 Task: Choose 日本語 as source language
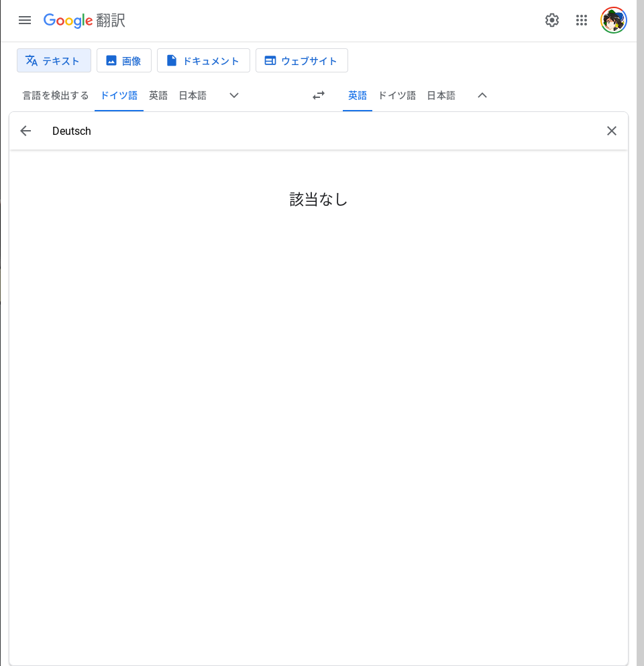193,95
